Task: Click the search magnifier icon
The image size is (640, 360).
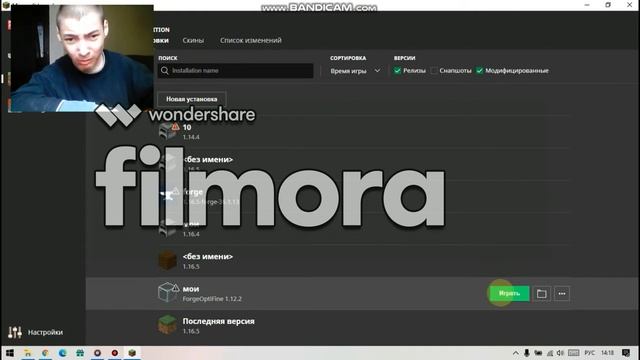Action: [164, 71]
